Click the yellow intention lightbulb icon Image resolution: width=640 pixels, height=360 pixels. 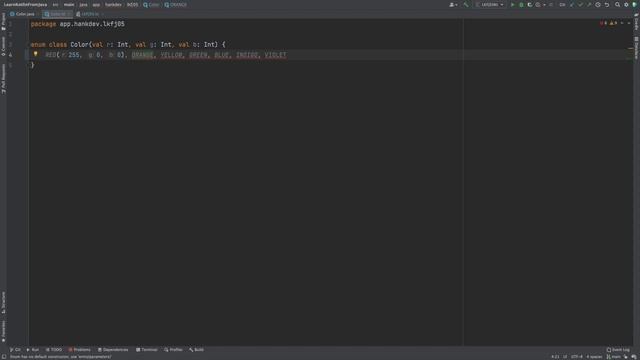pyautogui.click(x=36, y=54)
